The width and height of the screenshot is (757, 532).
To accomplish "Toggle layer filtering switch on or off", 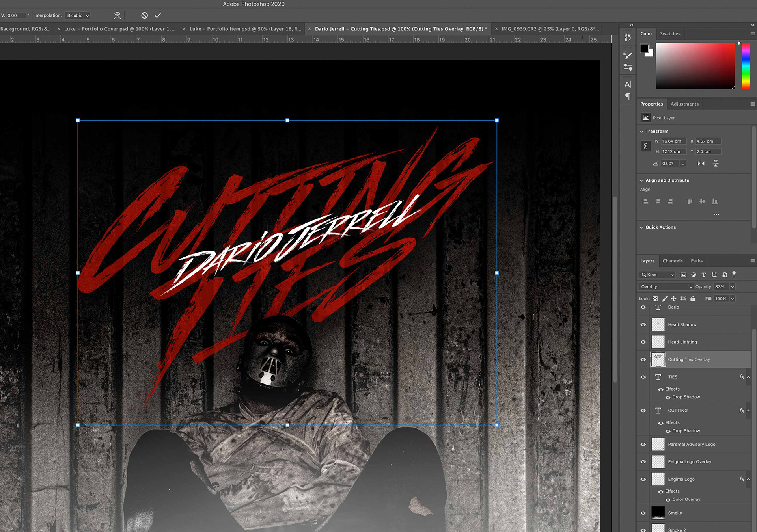I will click(x=734, y=274).
